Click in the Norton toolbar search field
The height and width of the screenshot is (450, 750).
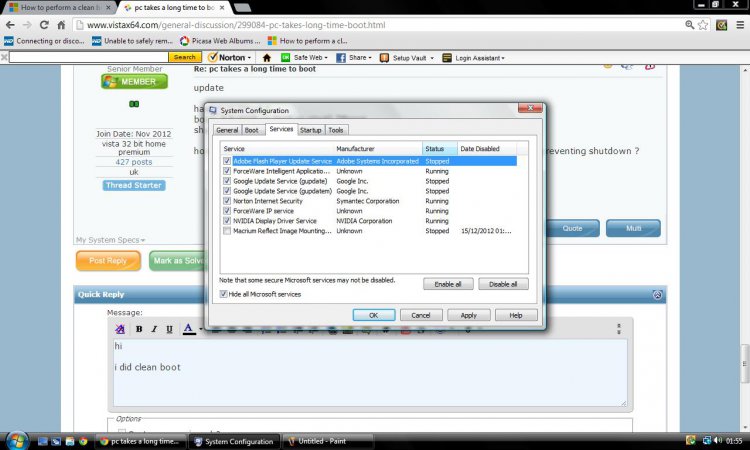88,57
